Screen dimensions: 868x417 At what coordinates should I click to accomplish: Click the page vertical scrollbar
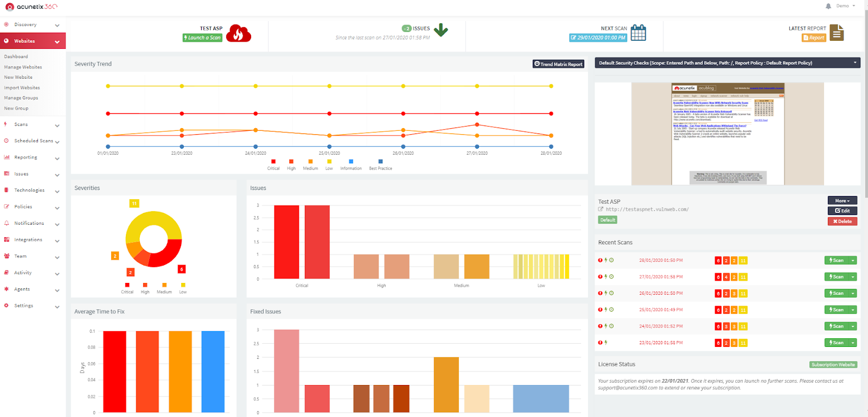coord(865,103)
